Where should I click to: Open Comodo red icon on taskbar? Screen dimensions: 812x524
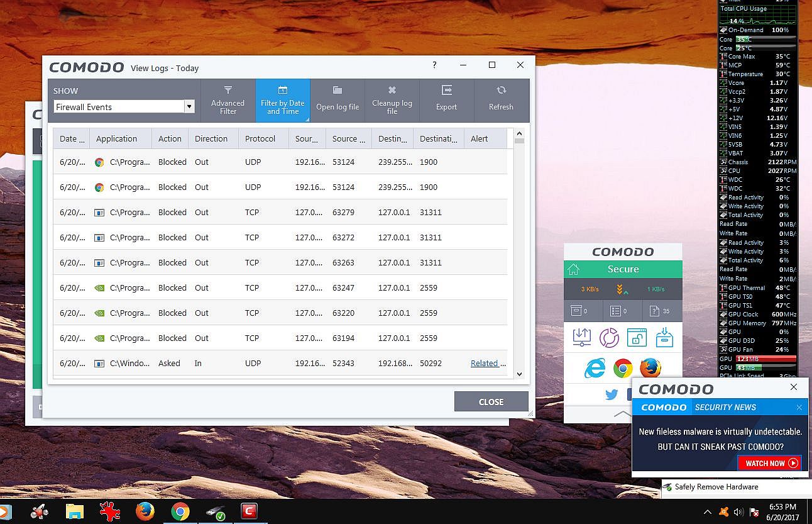coord(250,511)
